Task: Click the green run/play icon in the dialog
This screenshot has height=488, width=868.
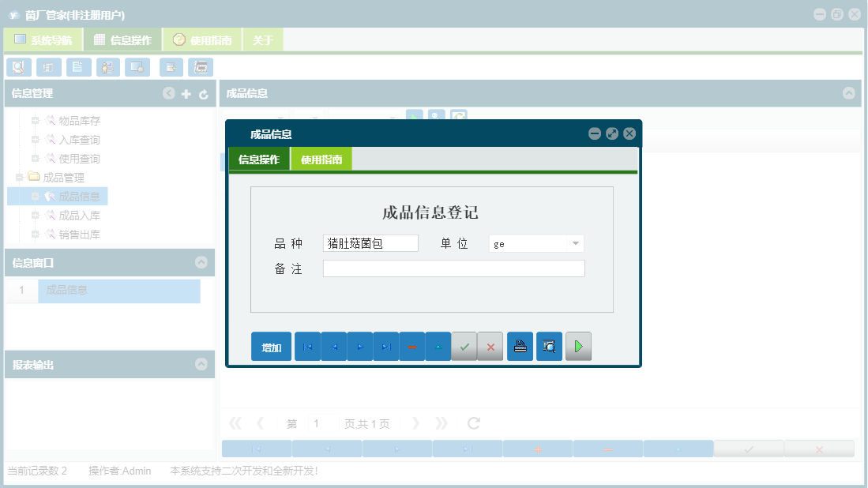Action: click(x=578, y=346)
